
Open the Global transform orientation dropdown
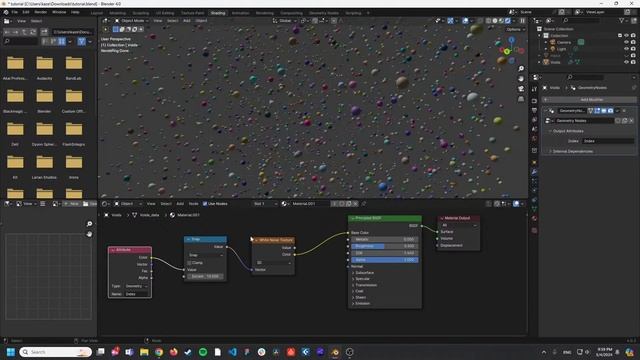(x=285, y=20)
